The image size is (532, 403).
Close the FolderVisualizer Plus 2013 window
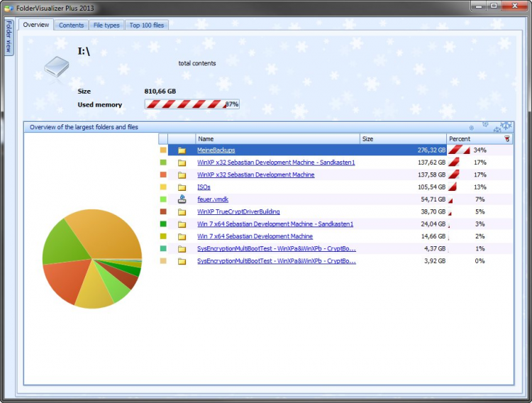click(514, 6)
